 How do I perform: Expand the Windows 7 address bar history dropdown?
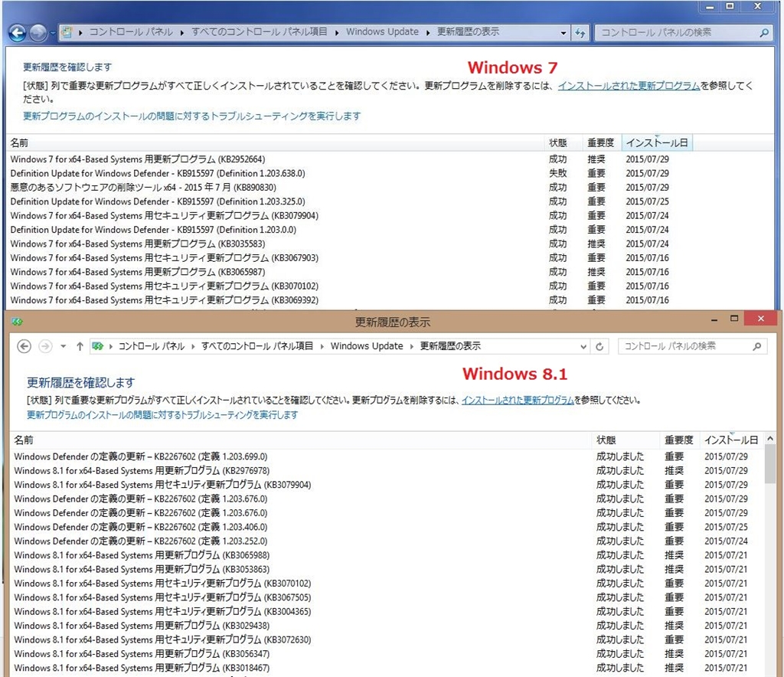(x=563, y=33)
